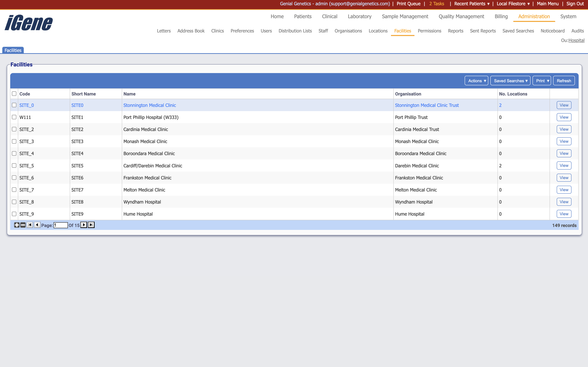Screen dimensions: 588x367
Task: Jump to the first page using the first-page icon
Action: click(30, 225)
